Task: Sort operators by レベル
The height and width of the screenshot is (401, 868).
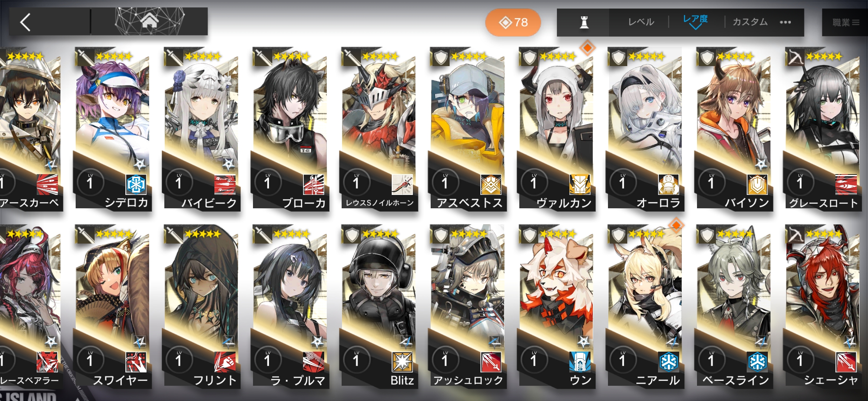Action: coord(641,22)
